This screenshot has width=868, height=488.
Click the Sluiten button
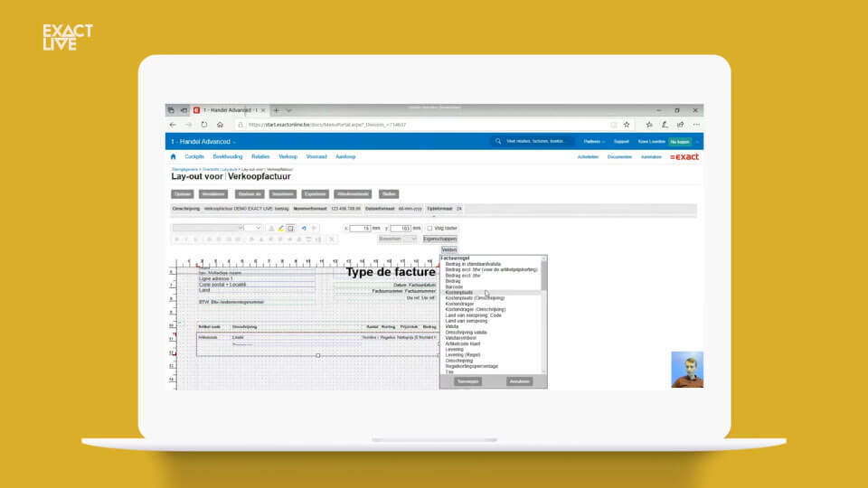[x=389, y=194]
